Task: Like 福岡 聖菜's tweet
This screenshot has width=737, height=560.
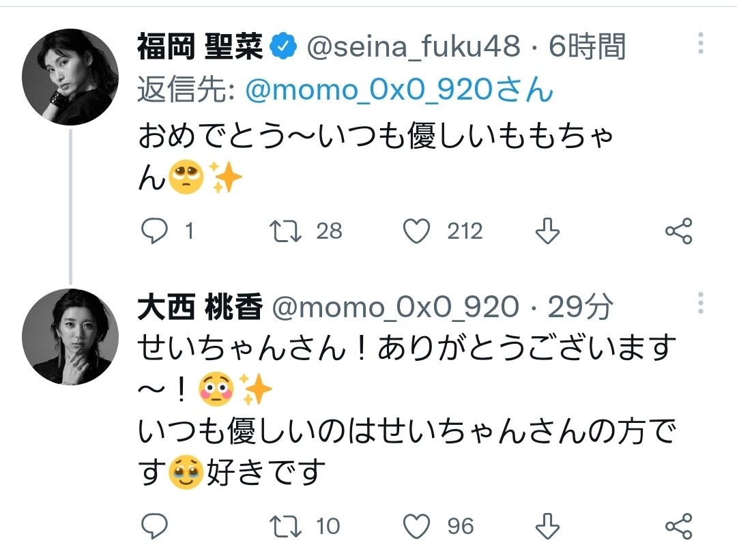Action: click(x=416, y=232)
